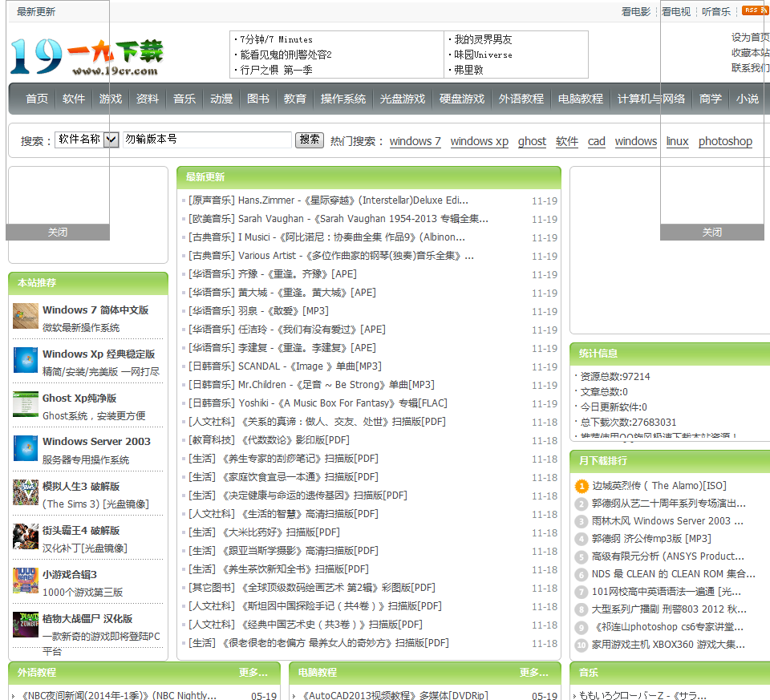Open 7分钟/7 Minutes link
Image resolution: width=770 pixels, height=700 pixels.
[276, 39]
